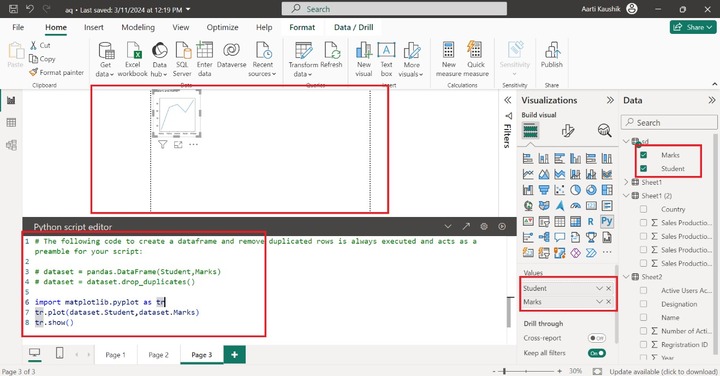Image resolution: width=720 pixels, height=376 pixels.
Task: Uncheck the Marks field checkbox
Action: tap(643, 155)
